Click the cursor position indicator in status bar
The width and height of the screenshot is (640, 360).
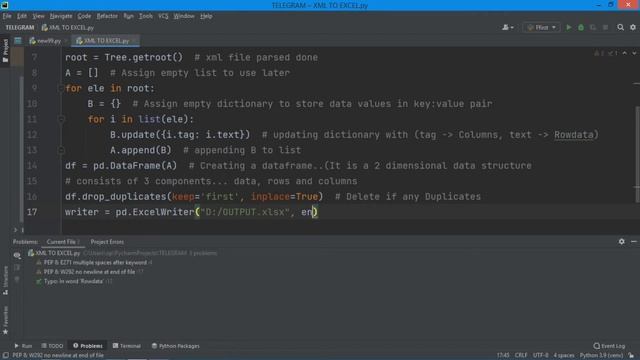(x=503, y=356)
